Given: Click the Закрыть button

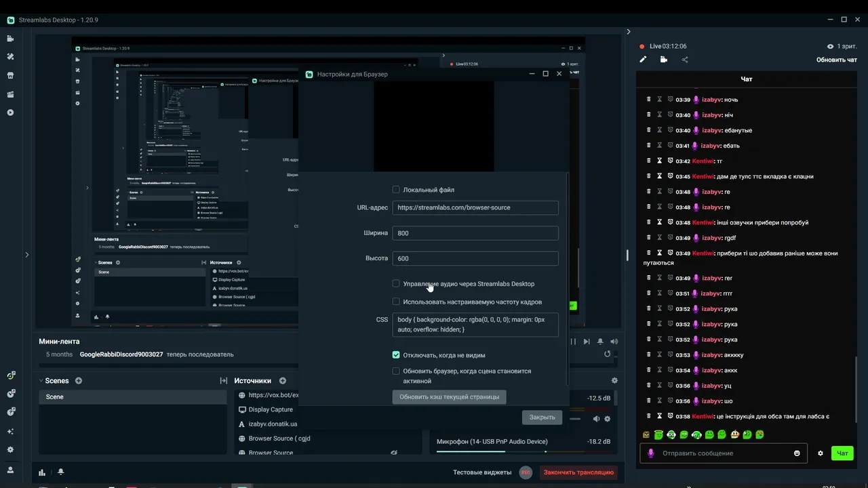Looking at the screenshot, I should 542,418.
